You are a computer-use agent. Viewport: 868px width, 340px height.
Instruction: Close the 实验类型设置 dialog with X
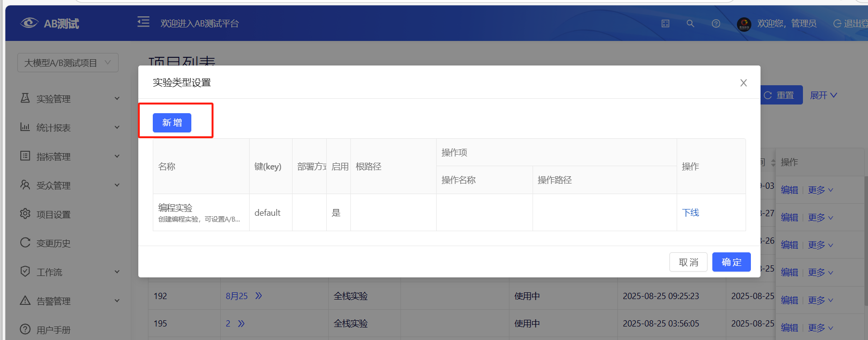click(x=743, y=83)
